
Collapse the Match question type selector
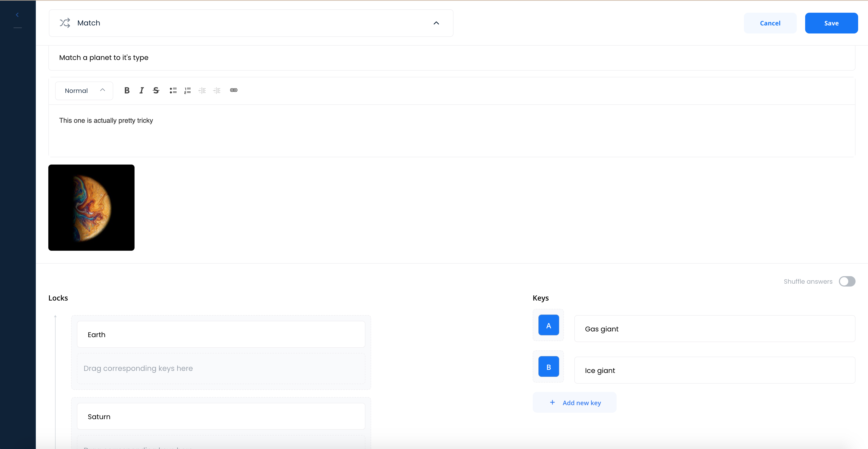click(x=436, y=23)
